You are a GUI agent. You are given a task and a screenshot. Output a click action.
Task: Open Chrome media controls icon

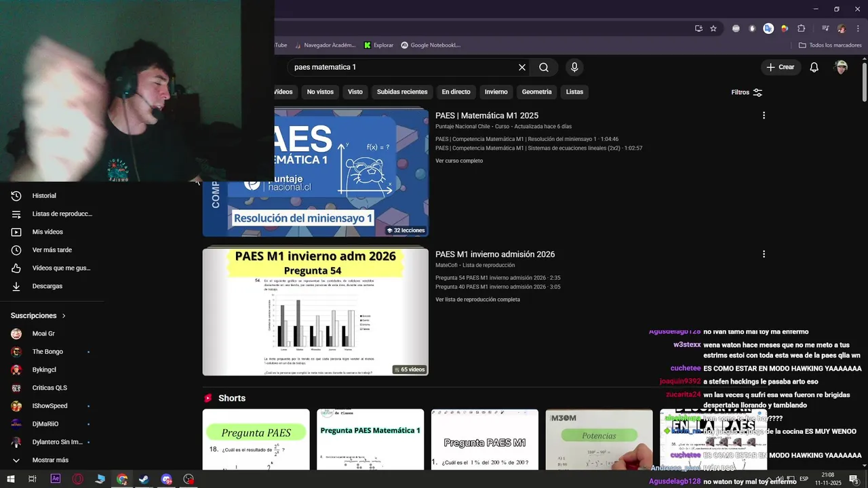(825, 28)
